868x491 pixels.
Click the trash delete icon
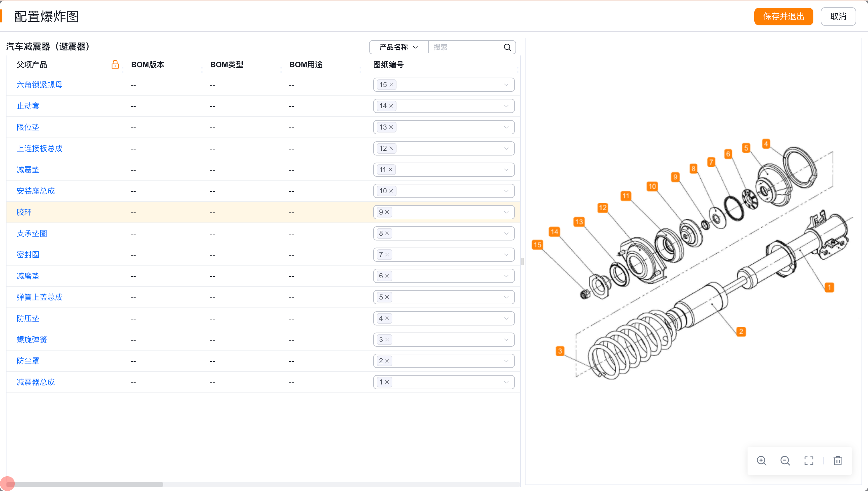[x=838, y=461]
